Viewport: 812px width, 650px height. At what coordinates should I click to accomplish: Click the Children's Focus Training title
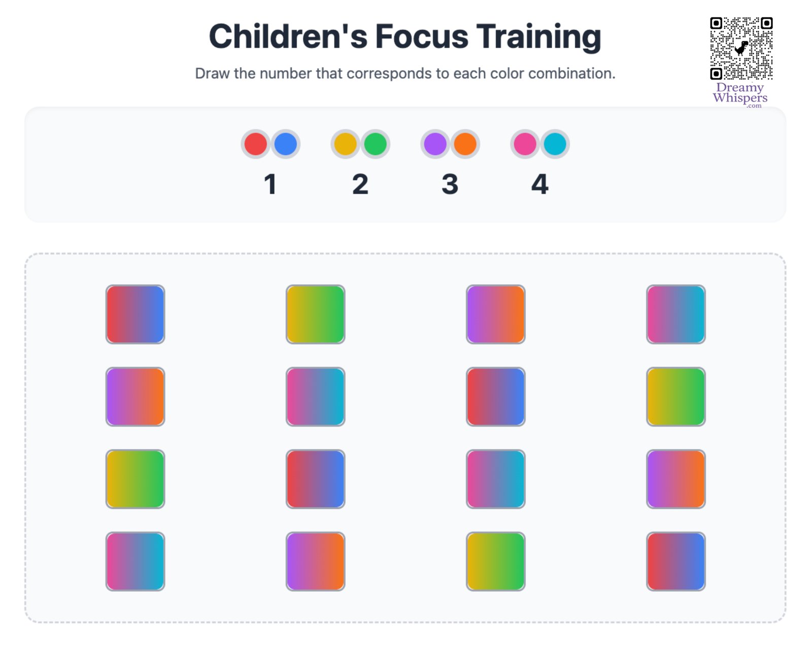pyautogui.click(x=405, y=37)
